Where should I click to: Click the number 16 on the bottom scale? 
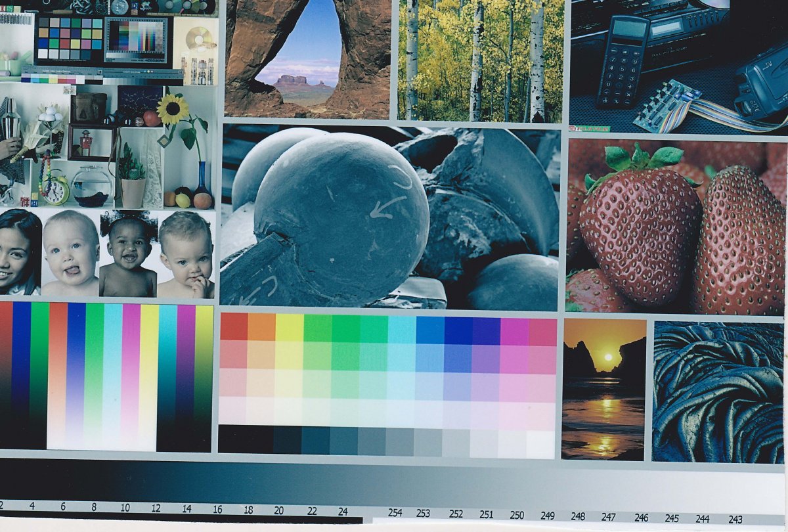pyautogui.click(x=217, y=509)
